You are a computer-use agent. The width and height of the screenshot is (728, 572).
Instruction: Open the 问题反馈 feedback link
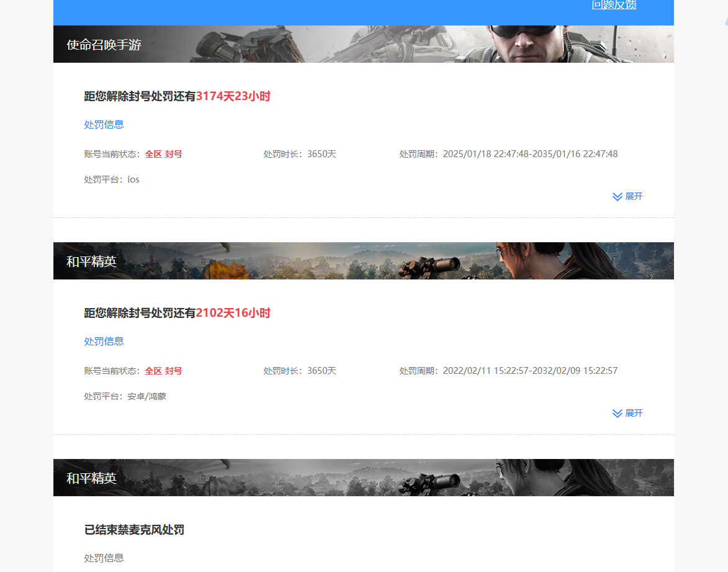coord(614,4)
